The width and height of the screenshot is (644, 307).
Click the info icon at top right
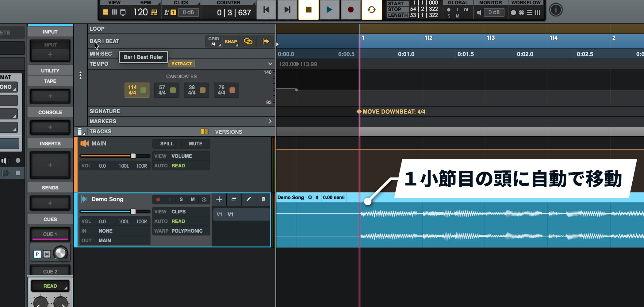pyautogui.click(x=555, y=10)
